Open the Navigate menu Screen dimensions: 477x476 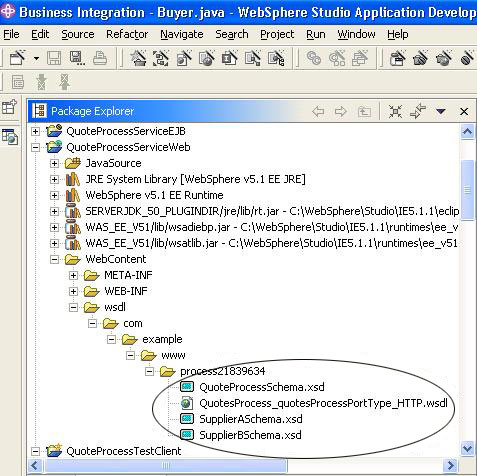[x=182, y=34]
